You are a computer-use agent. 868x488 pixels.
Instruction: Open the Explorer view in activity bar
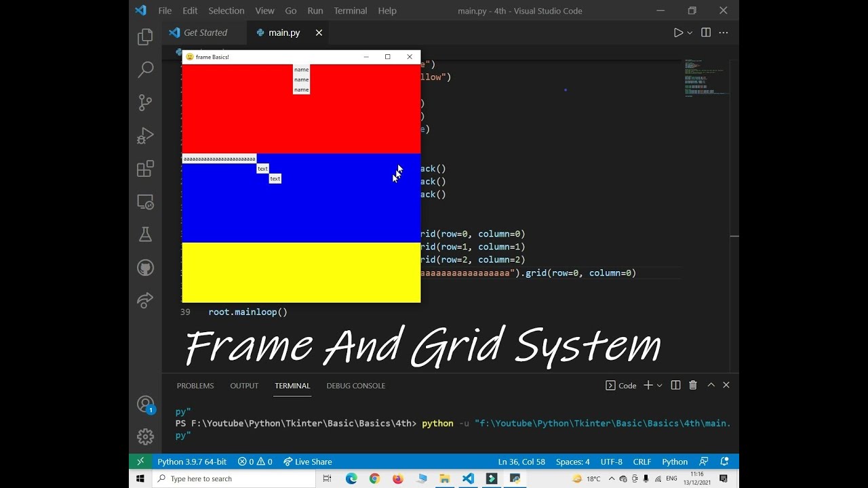[x=145, y=37]
